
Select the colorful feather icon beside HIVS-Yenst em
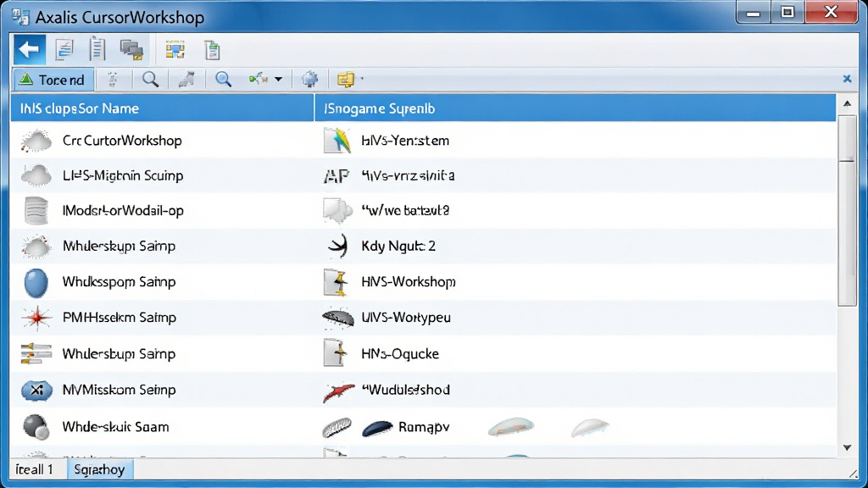tap(337, 141)
